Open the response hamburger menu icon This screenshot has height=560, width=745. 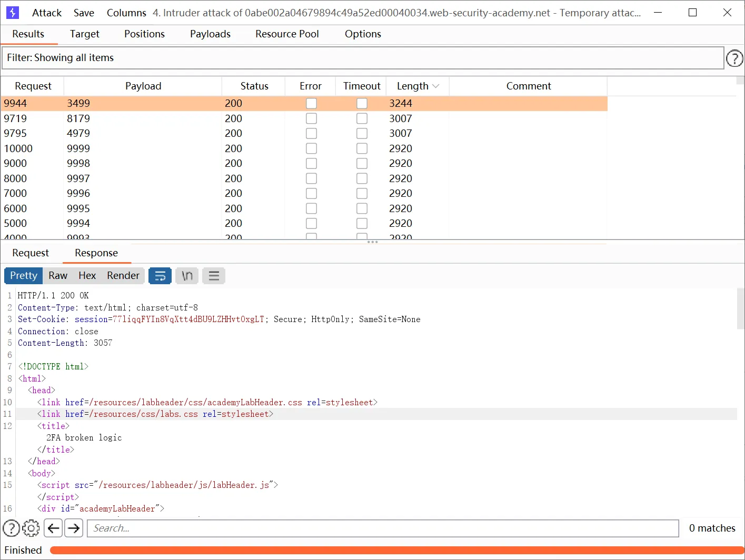tap(214, 276)
